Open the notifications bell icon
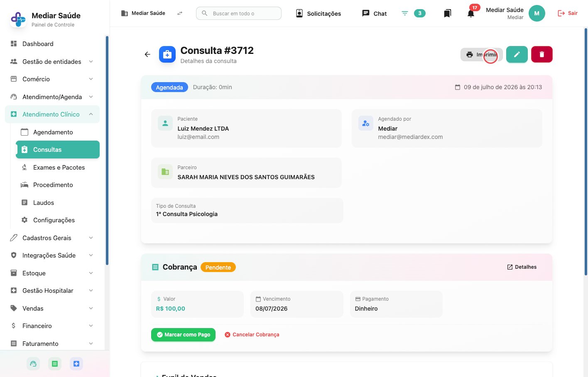This screenshot has height=377, width=588. coord(471,13)
